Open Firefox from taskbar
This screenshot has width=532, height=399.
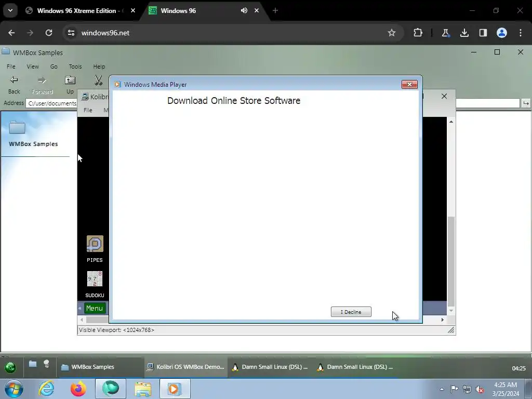tap(78, 389)
